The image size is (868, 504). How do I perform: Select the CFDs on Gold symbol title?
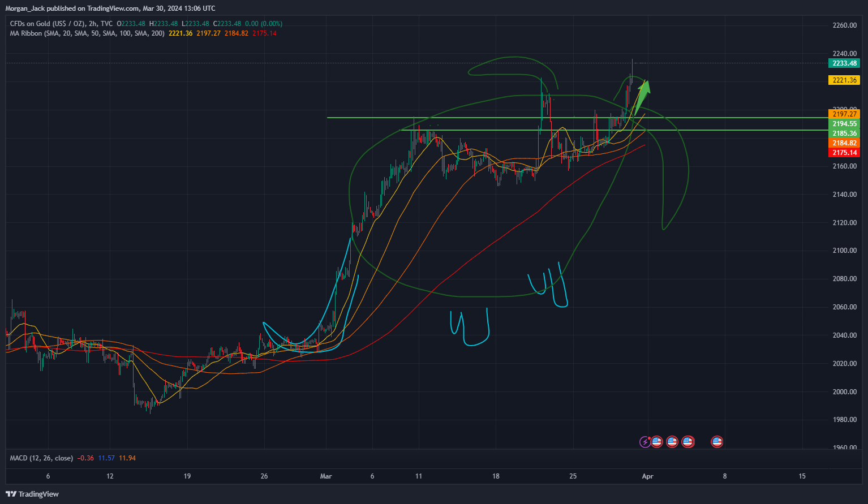[x=48, y=24]
